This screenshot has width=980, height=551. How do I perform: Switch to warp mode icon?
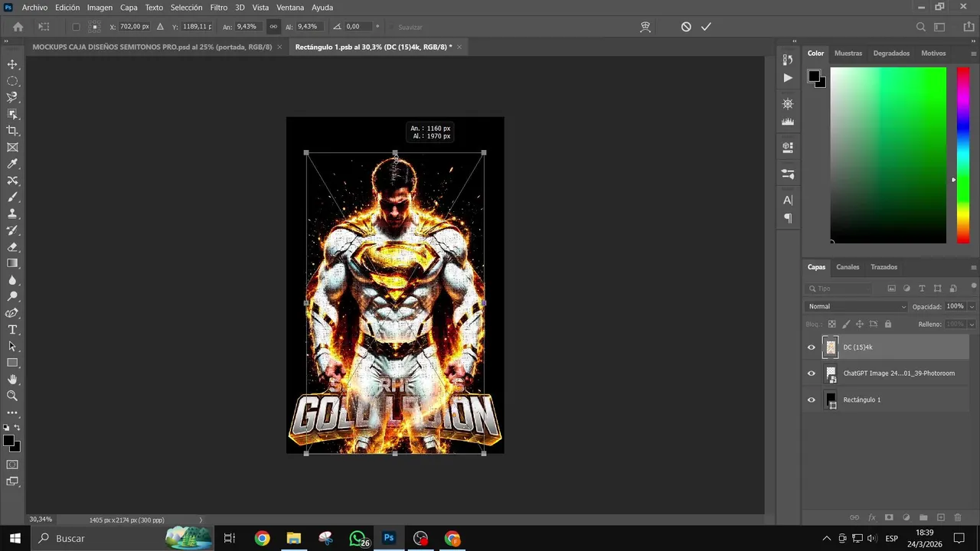[645, 27]
